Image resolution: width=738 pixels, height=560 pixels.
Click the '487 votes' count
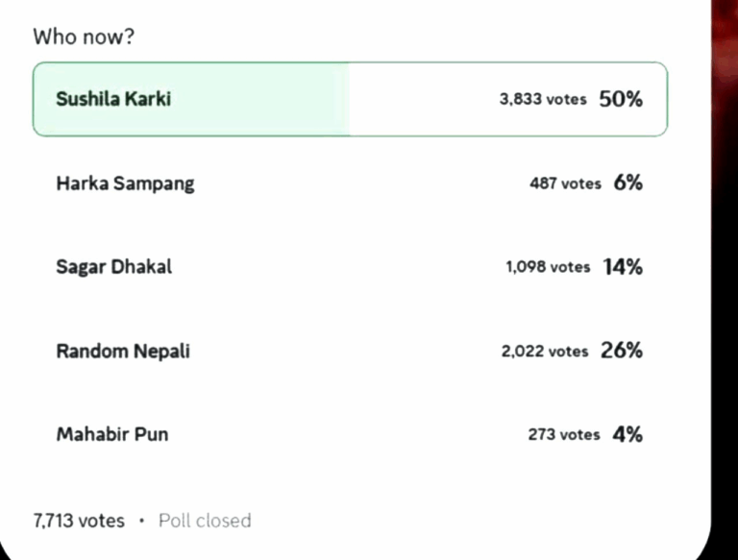565,183
